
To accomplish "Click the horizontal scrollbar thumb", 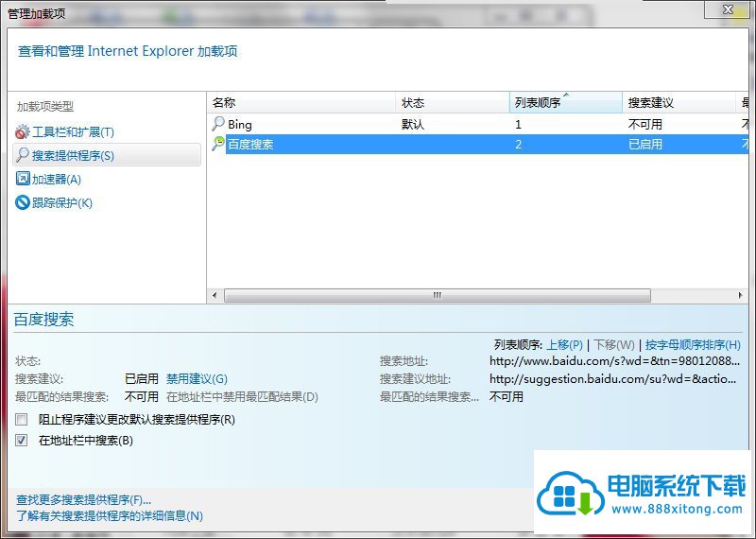I will coord(438,295).
